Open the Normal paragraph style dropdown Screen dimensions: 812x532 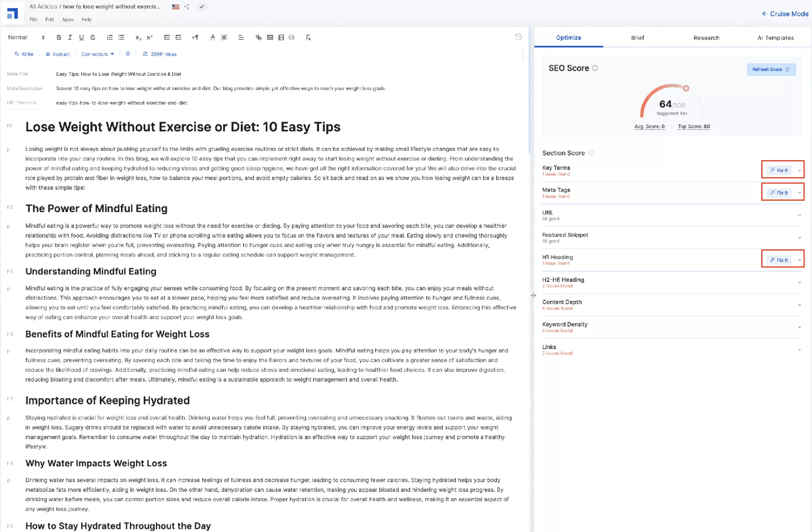coord(26,38)
